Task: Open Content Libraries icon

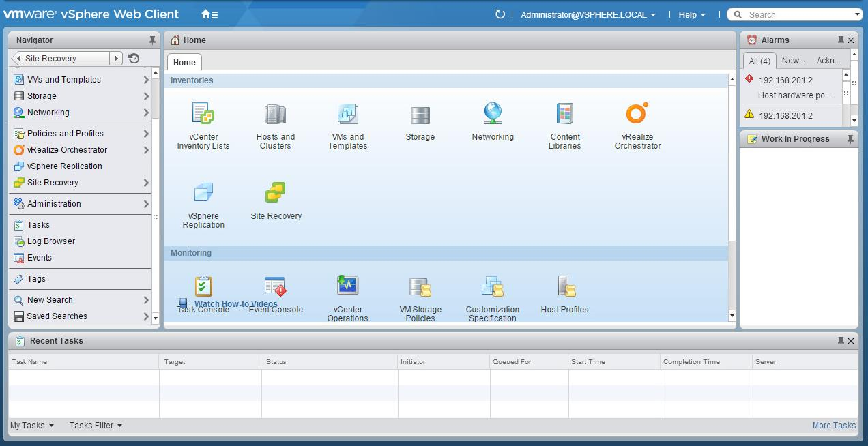Action: click(564, 114)
